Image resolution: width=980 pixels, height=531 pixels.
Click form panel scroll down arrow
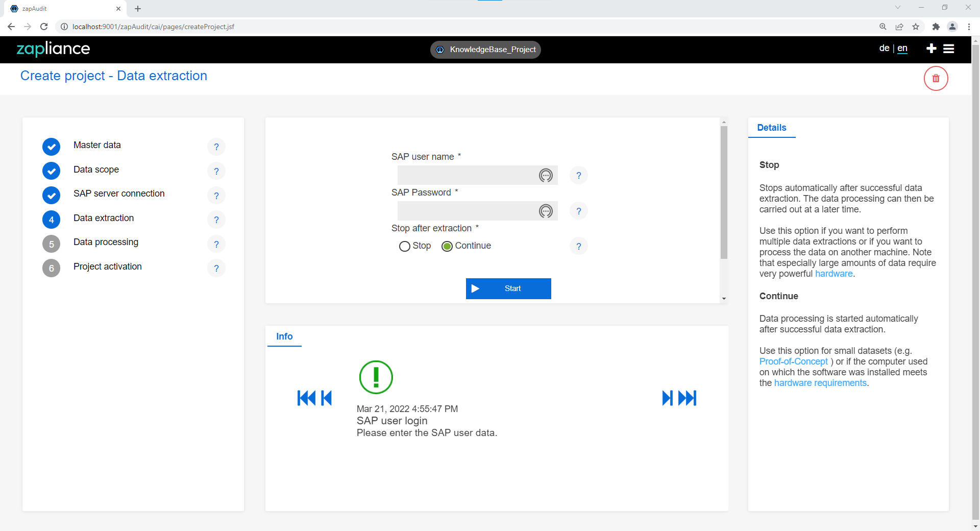pyautogui.click(x=724, y=299)
